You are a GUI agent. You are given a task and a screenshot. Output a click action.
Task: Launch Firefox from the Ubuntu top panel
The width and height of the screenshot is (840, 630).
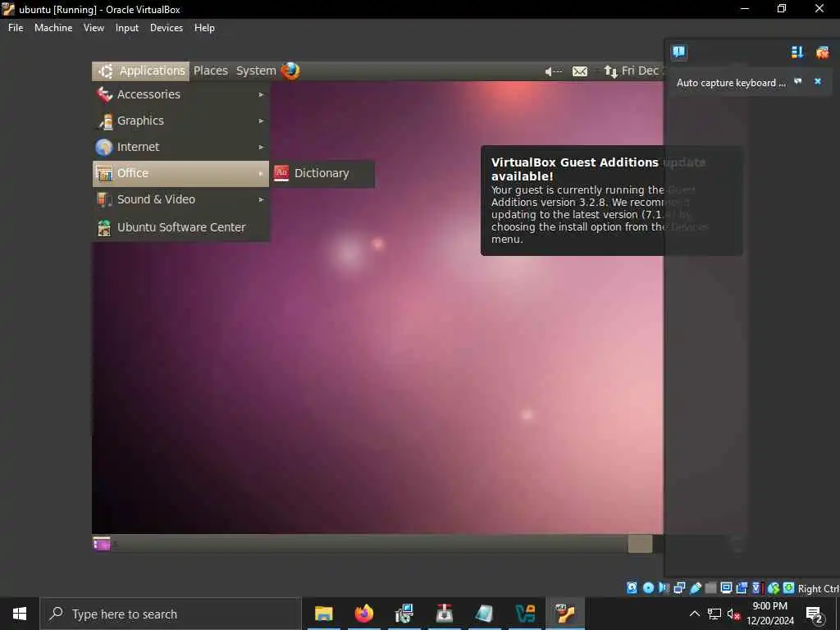[290, 71]
